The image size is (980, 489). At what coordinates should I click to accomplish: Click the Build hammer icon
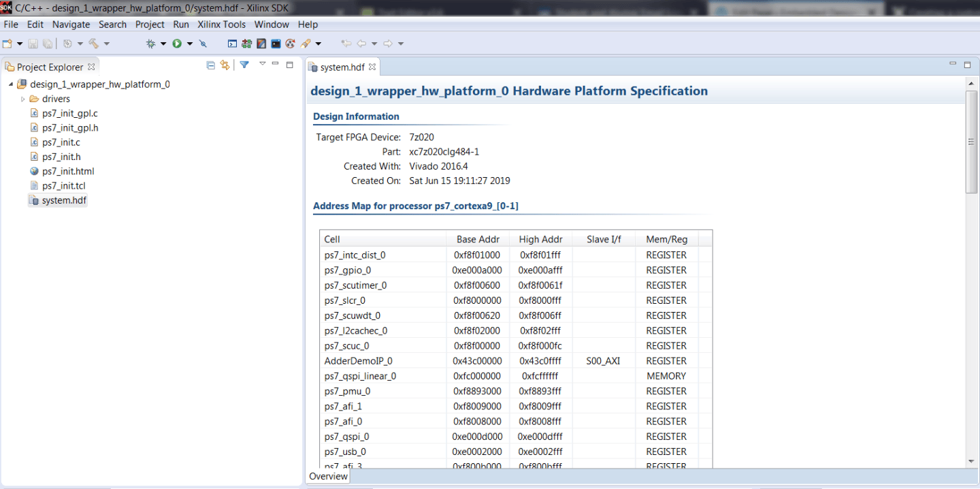pyautogui.click(x=94, y=44)
